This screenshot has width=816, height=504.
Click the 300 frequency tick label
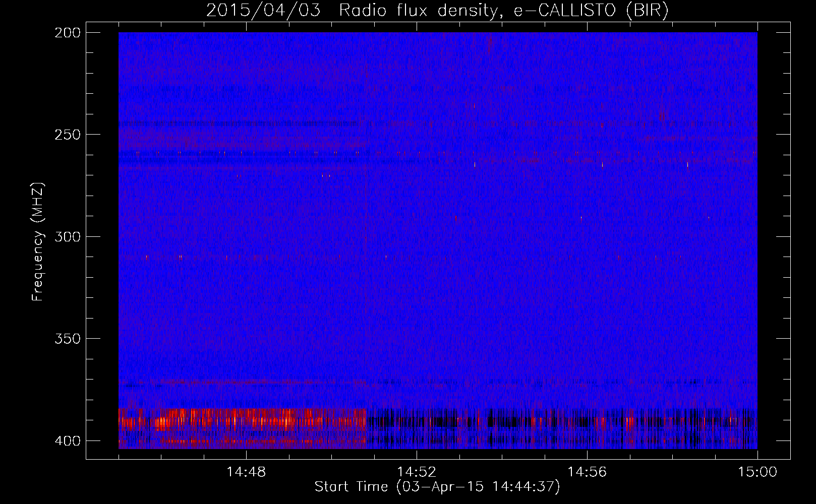67,237
